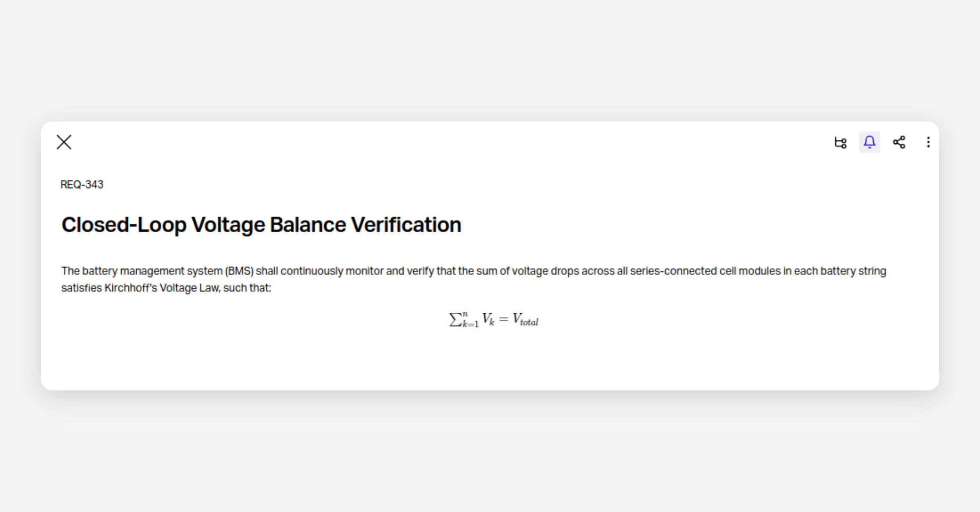Toggle the notification bell subscription
Screen dimensions: 980x512
[869, 142]
